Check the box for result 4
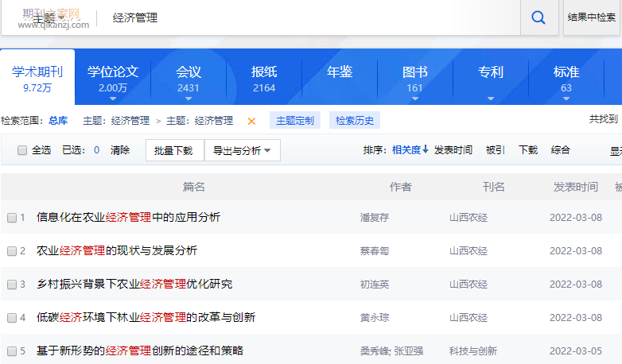Screen dimensions: 622x364 [x=12, y=318]
